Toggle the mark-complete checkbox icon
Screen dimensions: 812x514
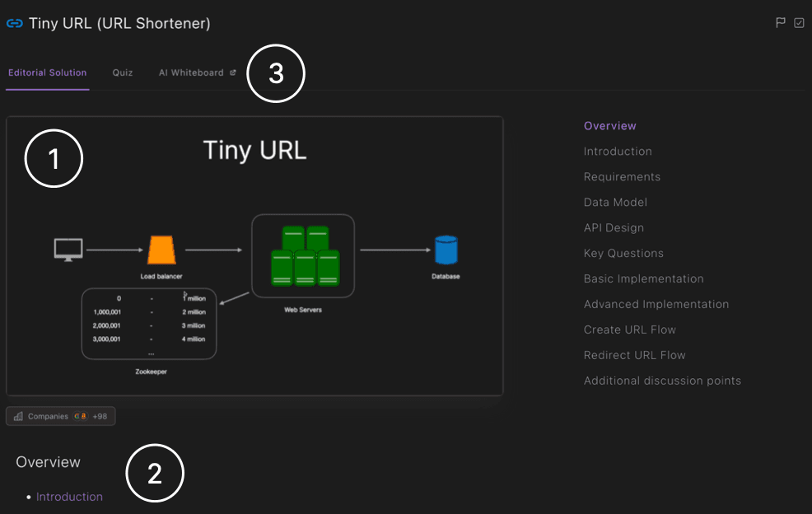[799, 23]
